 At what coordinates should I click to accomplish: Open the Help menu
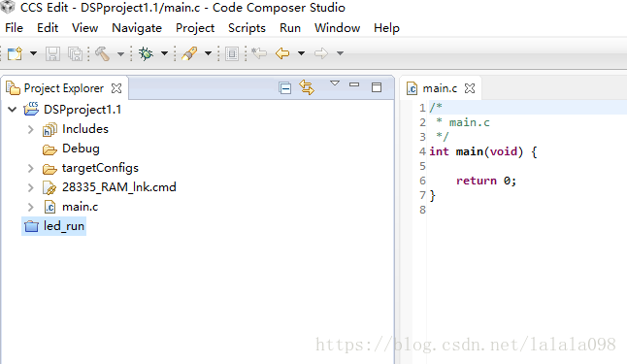[386, 28]
